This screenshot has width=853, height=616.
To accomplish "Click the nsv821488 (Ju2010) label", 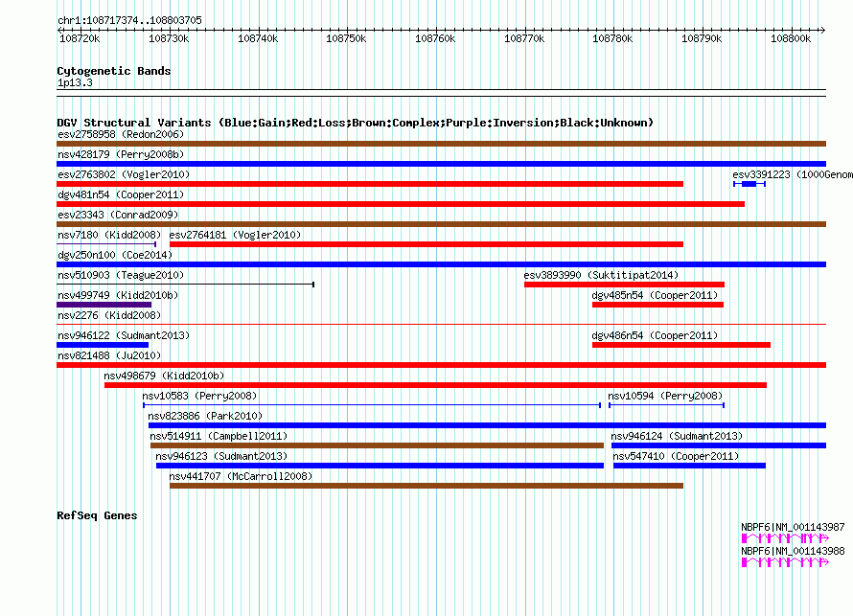I will (109, 355).
